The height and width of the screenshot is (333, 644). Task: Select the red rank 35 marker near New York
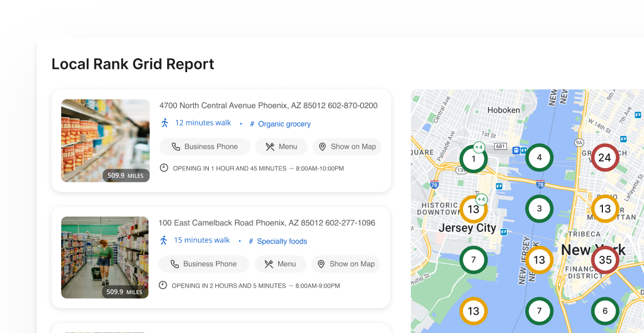605,260
